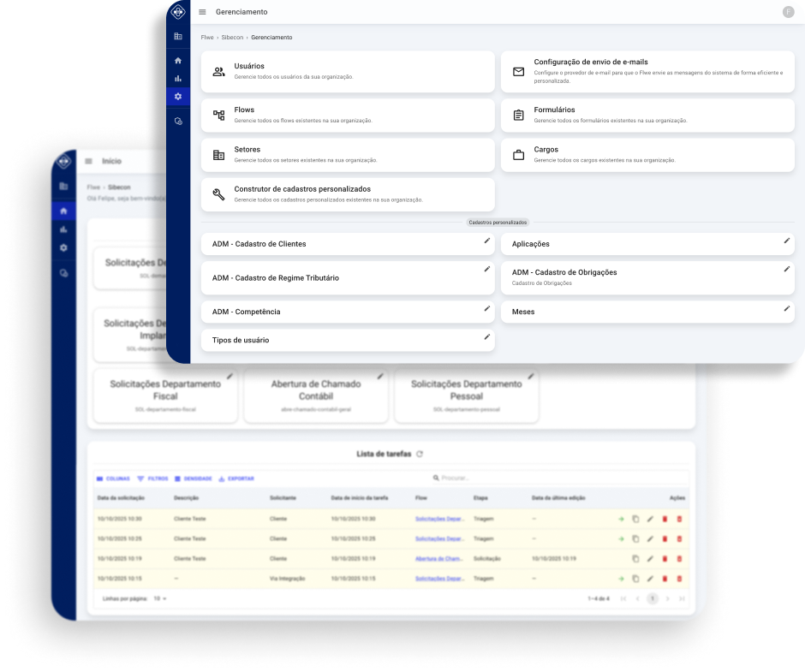
Task: Click the Procurar search field
Action: point(514,478)
